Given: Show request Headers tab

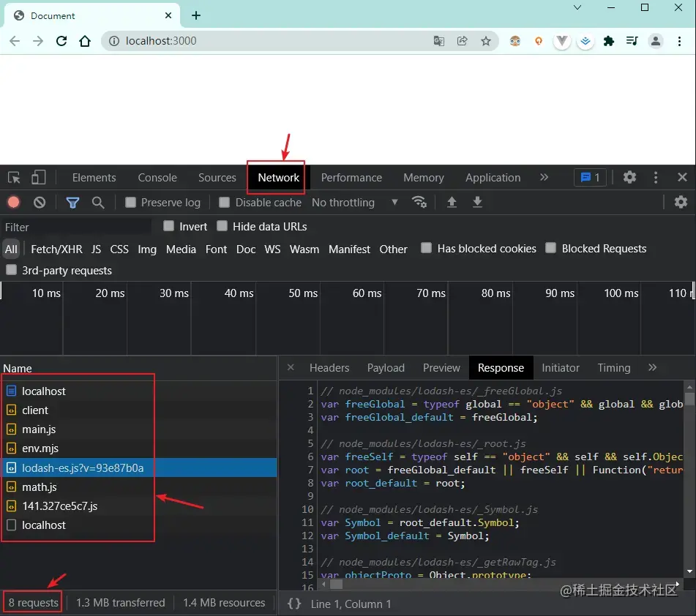Looking at the screenshot, I should 329,368.
